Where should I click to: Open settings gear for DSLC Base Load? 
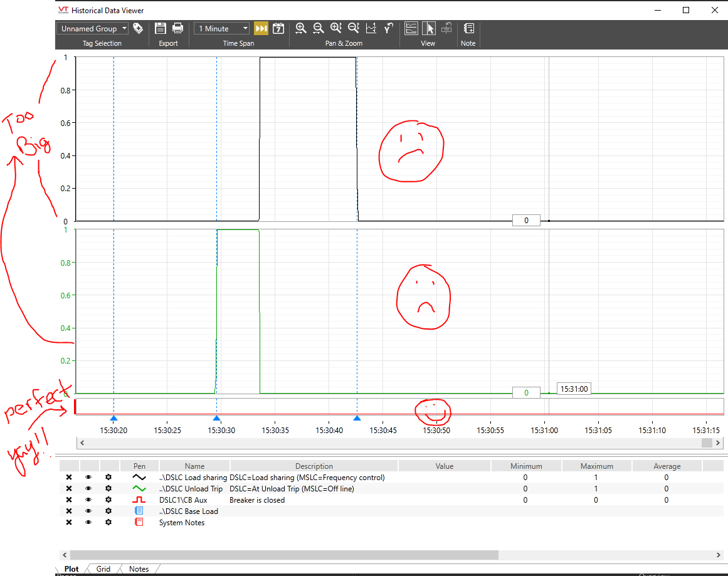click(x=108, y=511)
